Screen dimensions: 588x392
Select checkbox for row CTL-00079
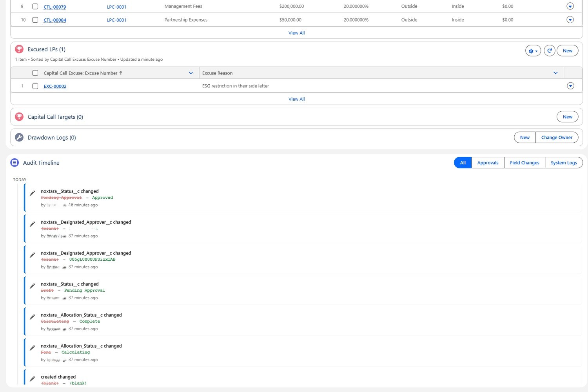click(x=35, y=7)
